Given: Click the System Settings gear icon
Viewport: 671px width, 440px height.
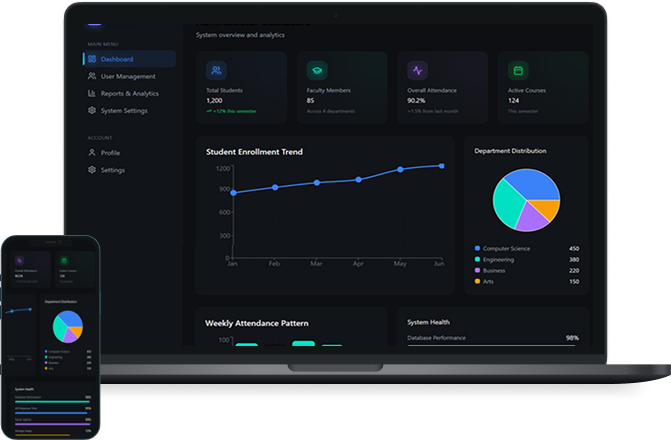Looking at the screenshot, I should point(92,110).
